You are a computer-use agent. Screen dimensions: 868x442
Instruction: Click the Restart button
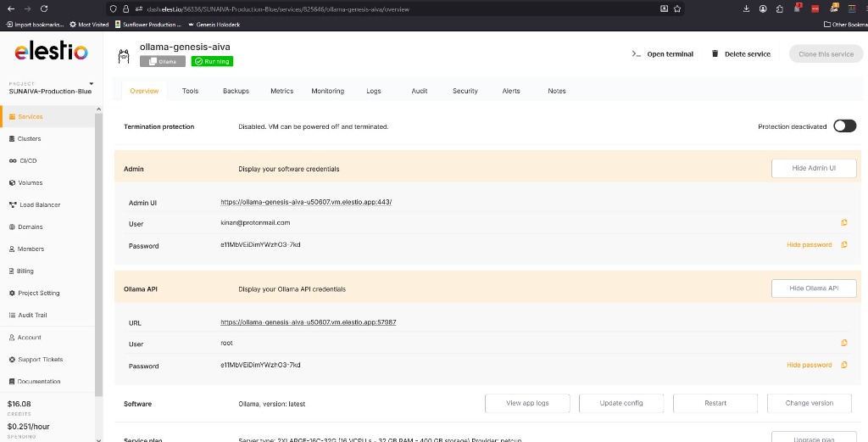tap(715, 403)
